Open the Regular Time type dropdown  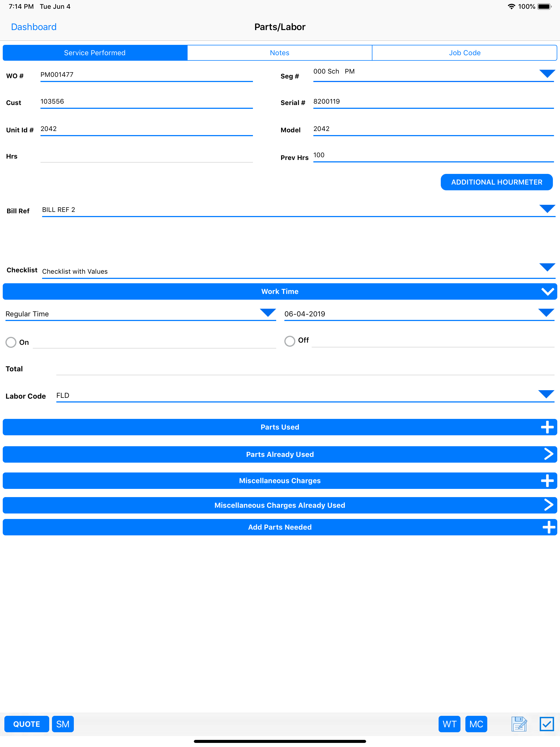268,313
